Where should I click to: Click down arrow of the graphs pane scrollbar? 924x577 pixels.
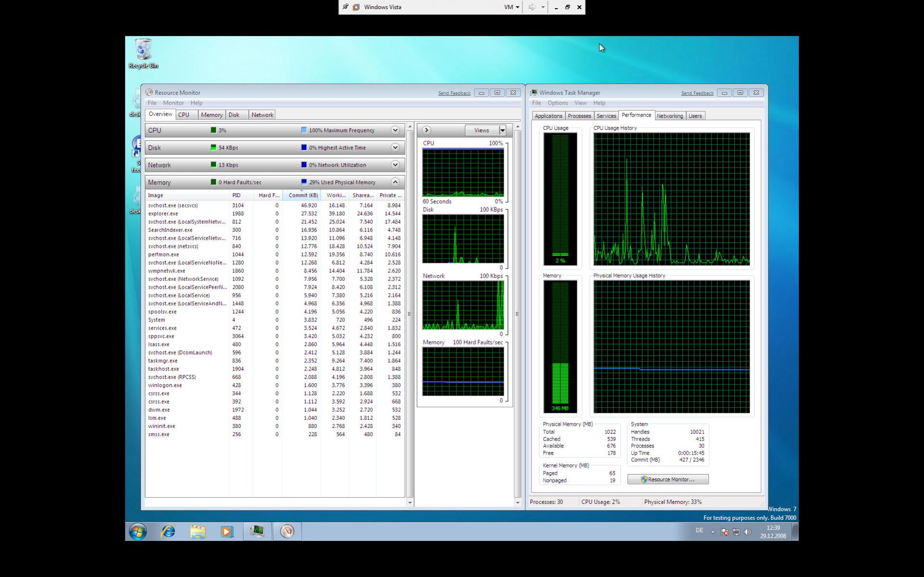[x=518, y=502]
